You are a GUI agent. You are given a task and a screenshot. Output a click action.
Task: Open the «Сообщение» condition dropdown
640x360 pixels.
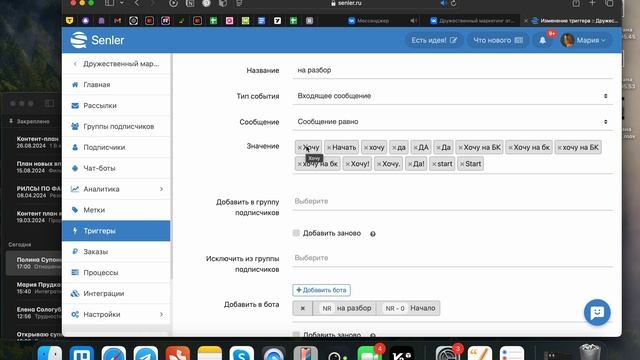452,122
